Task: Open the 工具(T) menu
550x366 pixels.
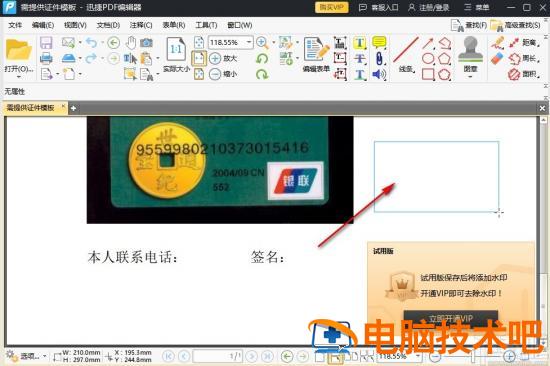Action: click(x=206, y=25)
